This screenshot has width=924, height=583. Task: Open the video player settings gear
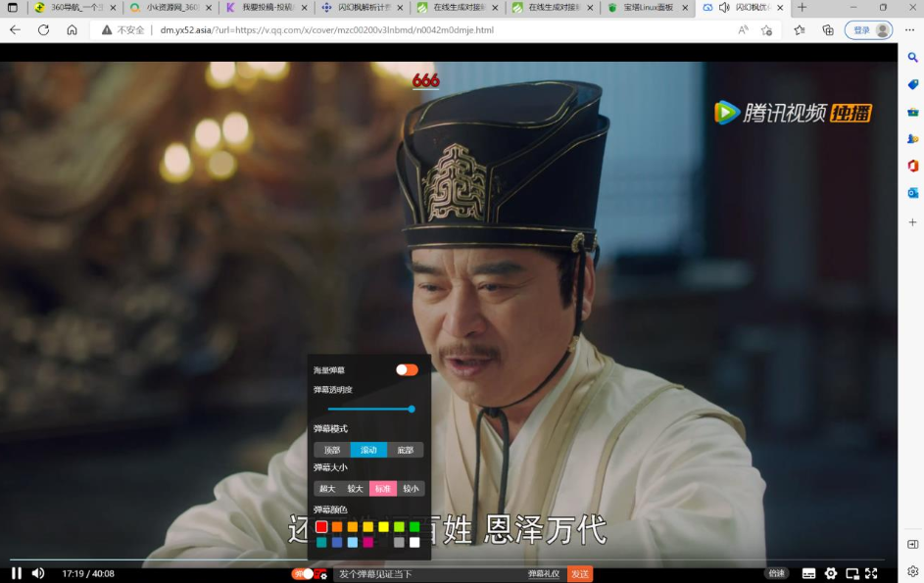pyautogui.click(x=831, y=573)
